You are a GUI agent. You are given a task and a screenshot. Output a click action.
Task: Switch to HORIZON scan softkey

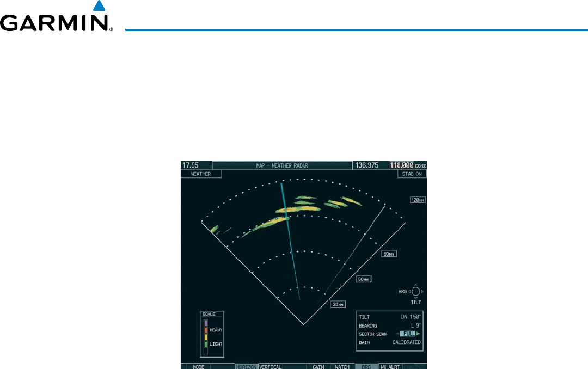click(247, 366)
